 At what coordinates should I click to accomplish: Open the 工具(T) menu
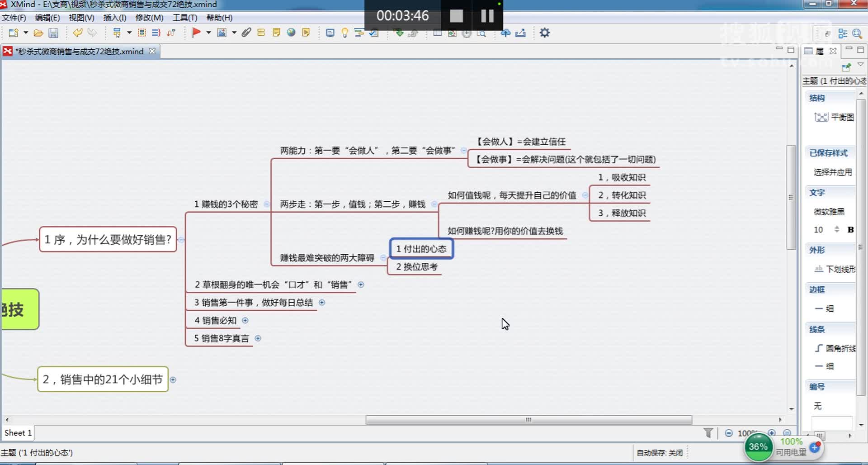pyautogui.click(x=185, y=18)
